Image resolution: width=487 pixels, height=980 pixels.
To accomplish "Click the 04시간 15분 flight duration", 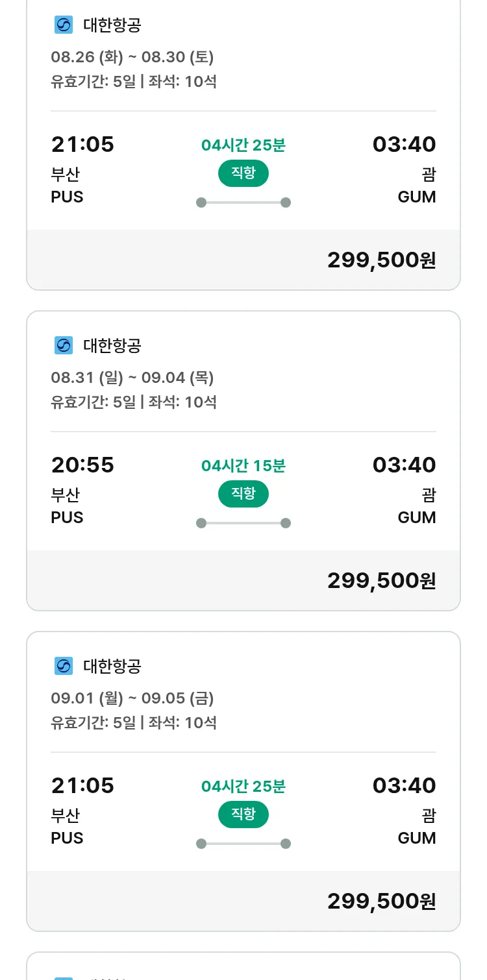I will coord(243,466).
